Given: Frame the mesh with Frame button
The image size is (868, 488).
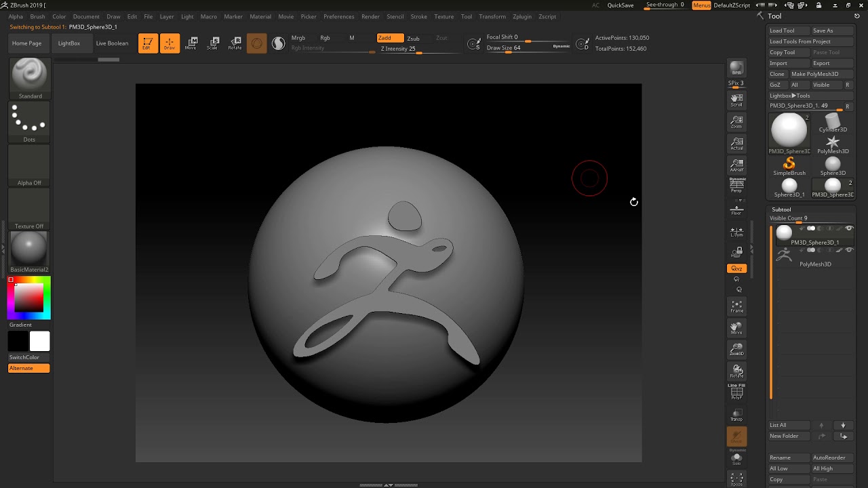Looking at the screenshot, I should pos(736,306).
